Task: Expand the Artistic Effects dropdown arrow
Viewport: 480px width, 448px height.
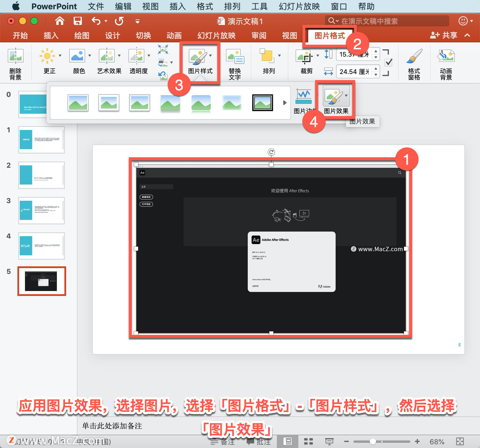Action: [x=119, y=56]
